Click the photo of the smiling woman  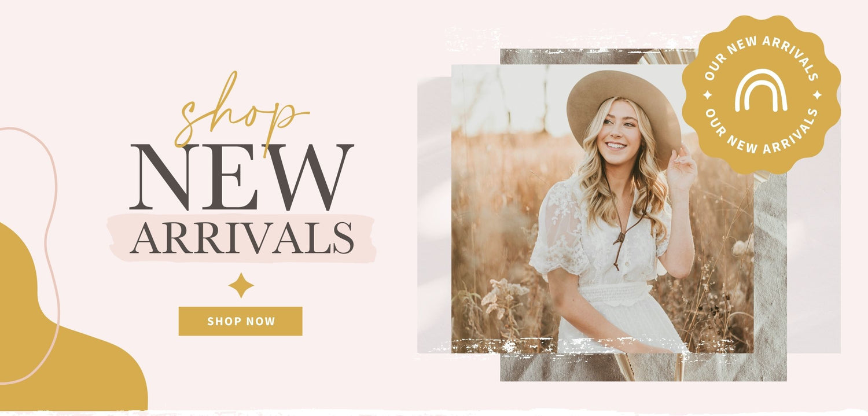pyautogui.click(x=602, y=208)
